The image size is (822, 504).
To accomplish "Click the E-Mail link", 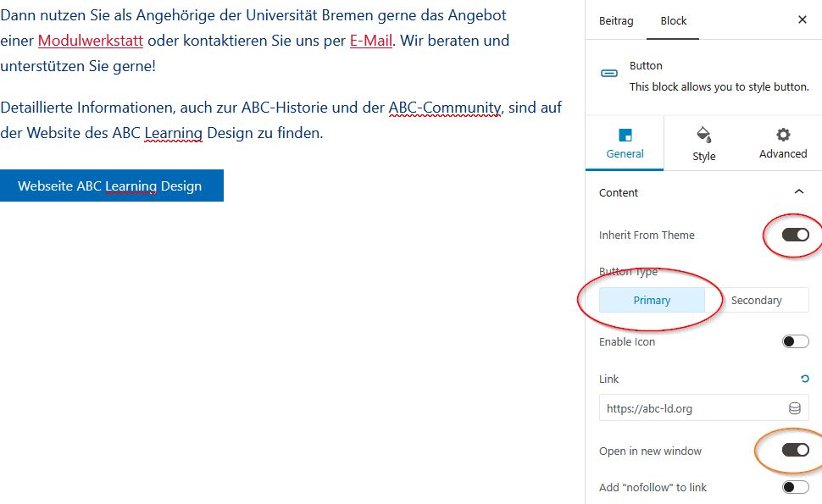I will pos(370,41).
